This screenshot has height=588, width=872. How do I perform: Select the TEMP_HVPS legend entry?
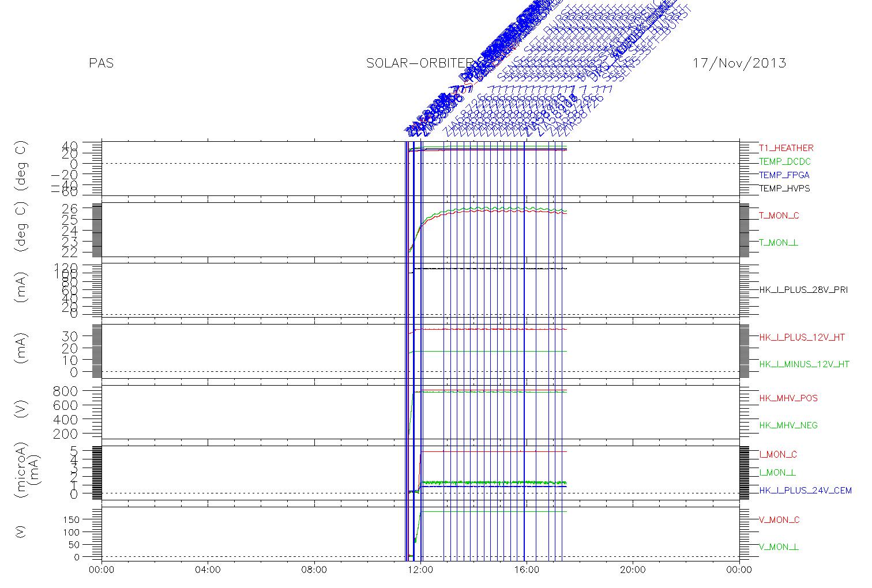tap(784, 189)
